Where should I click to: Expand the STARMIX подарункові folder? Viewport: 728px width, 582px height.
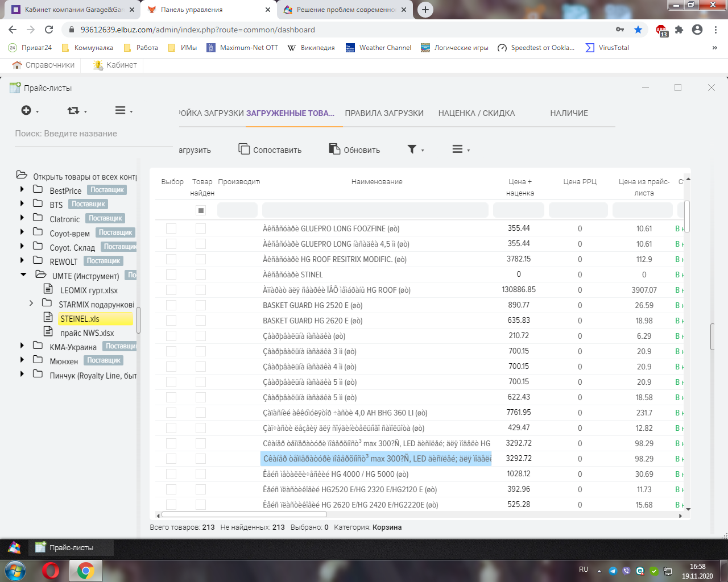coord(31,304)
